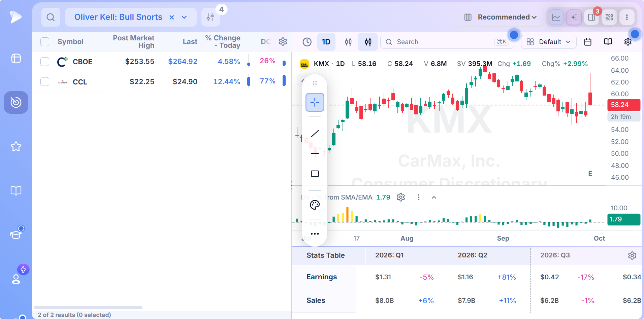The image size is (644, 319).
Task: Open watchlist column settings gear
Action: coord(283,41)
